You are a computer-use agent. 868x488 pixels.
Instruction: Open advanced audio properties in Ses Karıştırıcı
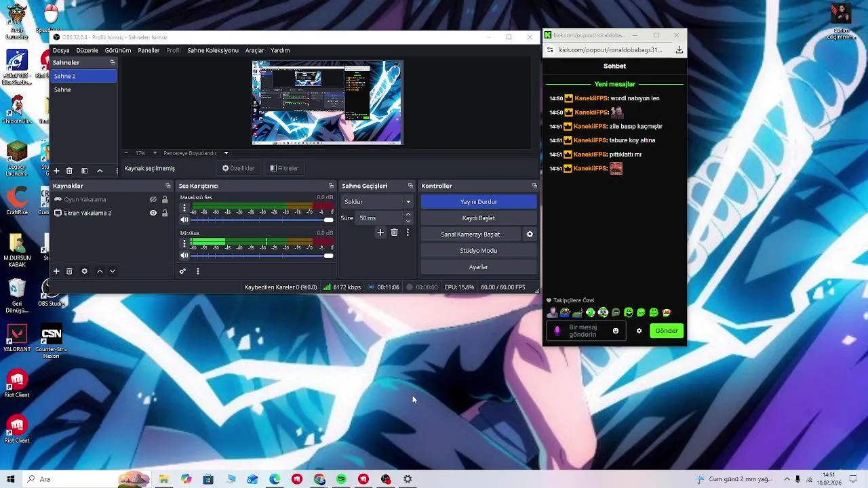coord(182,271)
